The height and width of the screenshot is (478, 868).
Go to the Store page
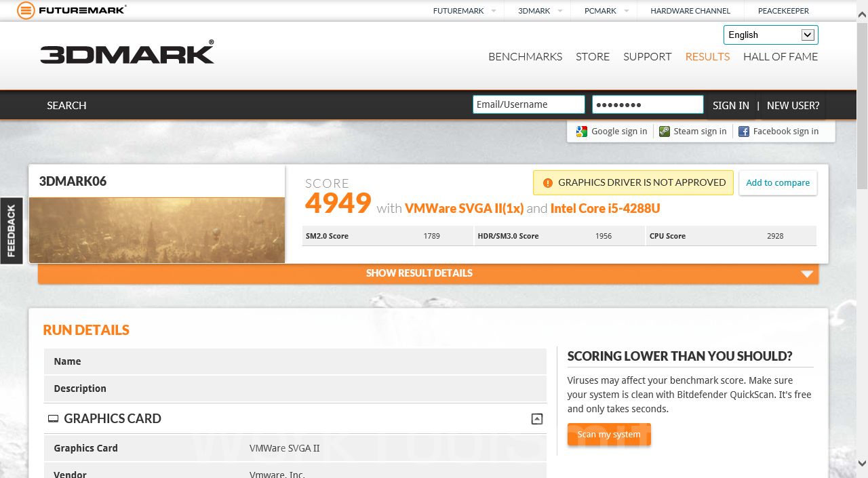pyautogui.click(x=593, y=57)
